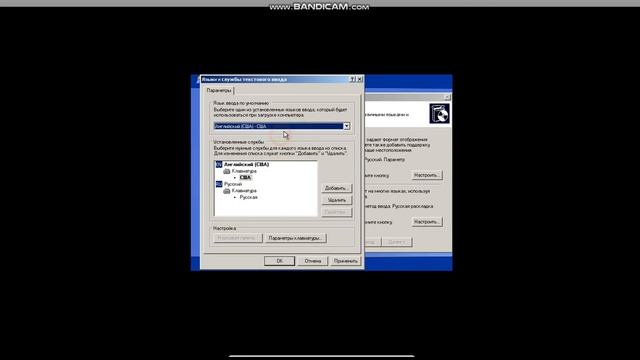
Task: Click the Отмена button
Action: pos(313,261)
